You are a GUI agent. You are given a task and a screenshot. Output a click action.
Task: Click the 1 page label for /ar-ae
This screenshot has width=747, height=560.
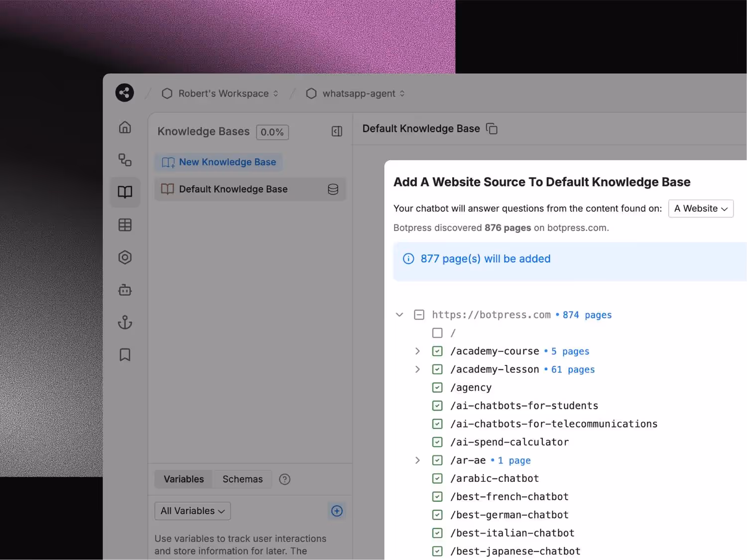pos(514,461)
